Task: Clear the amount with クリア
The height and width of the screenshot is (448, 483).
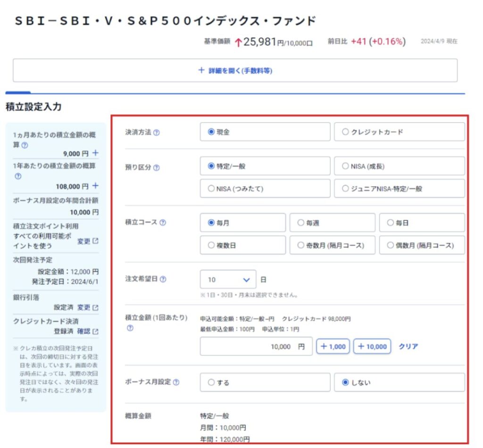Action: [x=408, y=347]
